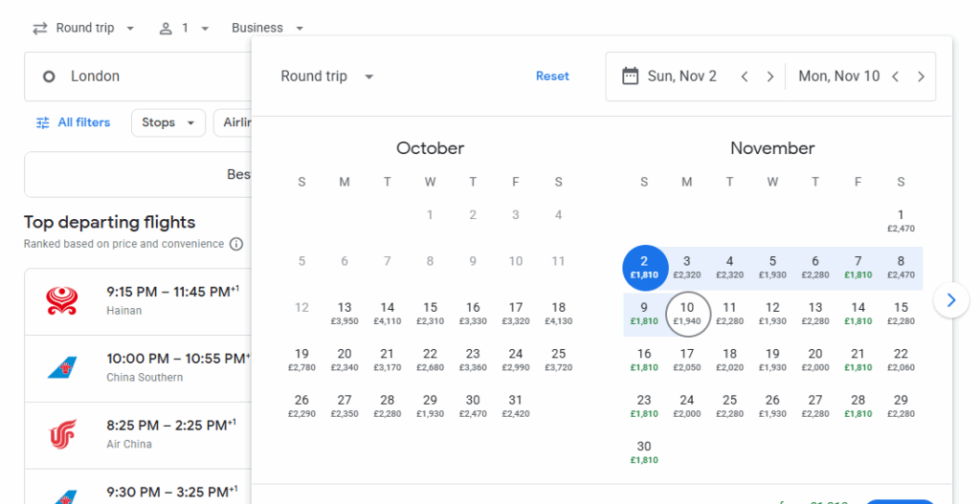Click the round trip swap arrows icon
Screen dimensions: 980x504
point(40,29)
